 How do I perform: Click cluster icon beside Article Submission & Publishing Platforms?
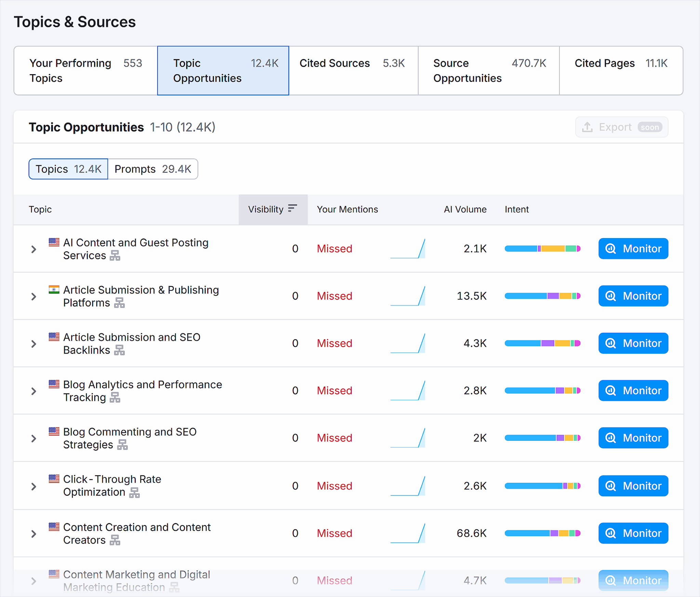(119, 303)
